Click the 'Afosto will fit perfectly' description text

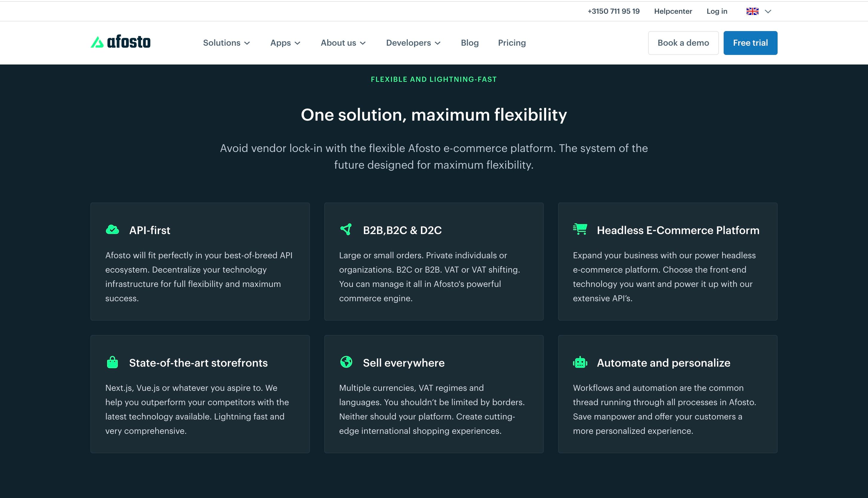click(200, 277)
